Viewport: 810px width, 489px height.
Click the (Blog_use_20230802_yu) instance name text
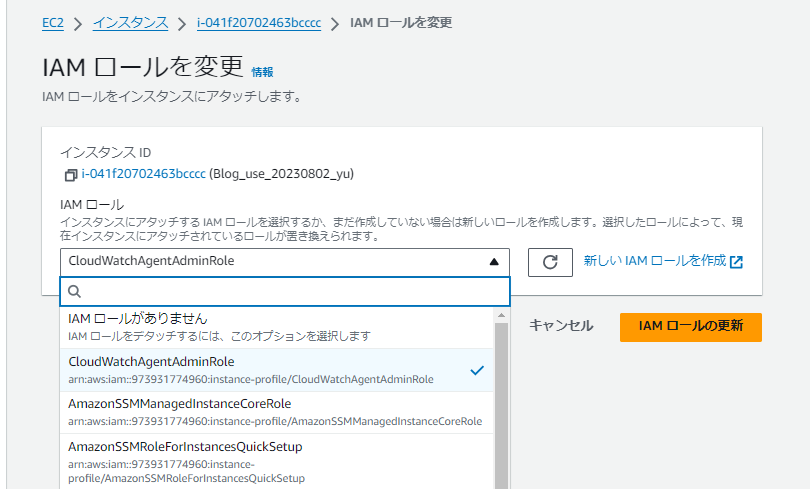click(282, 174)
